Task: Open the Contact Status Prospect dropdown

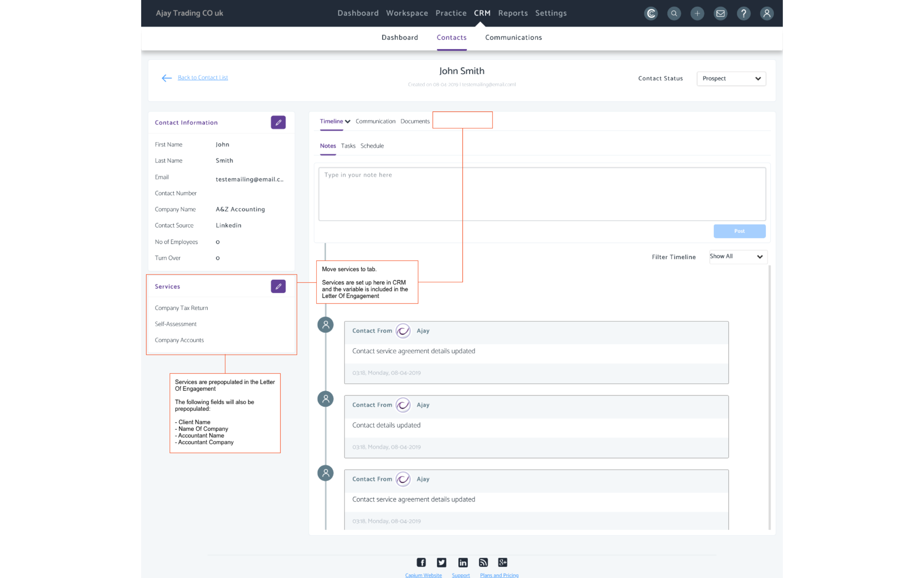Action: [x=731, y=78]
